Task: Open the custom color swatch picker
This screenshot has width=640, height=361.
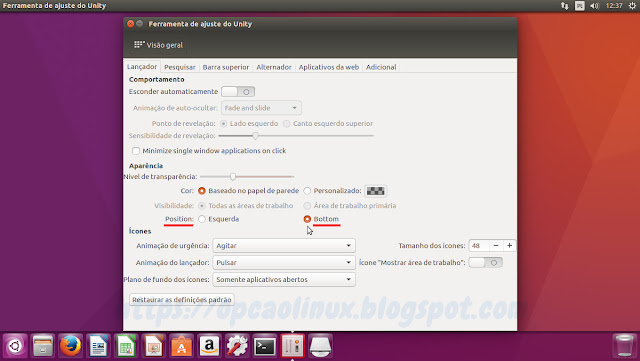Action: coord(375,191)
